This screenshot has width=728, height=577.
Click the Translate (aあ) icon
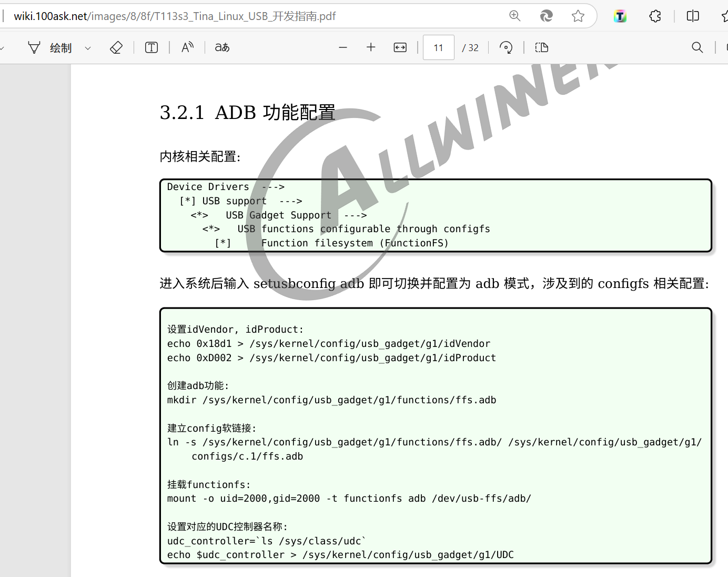point(222,47)
